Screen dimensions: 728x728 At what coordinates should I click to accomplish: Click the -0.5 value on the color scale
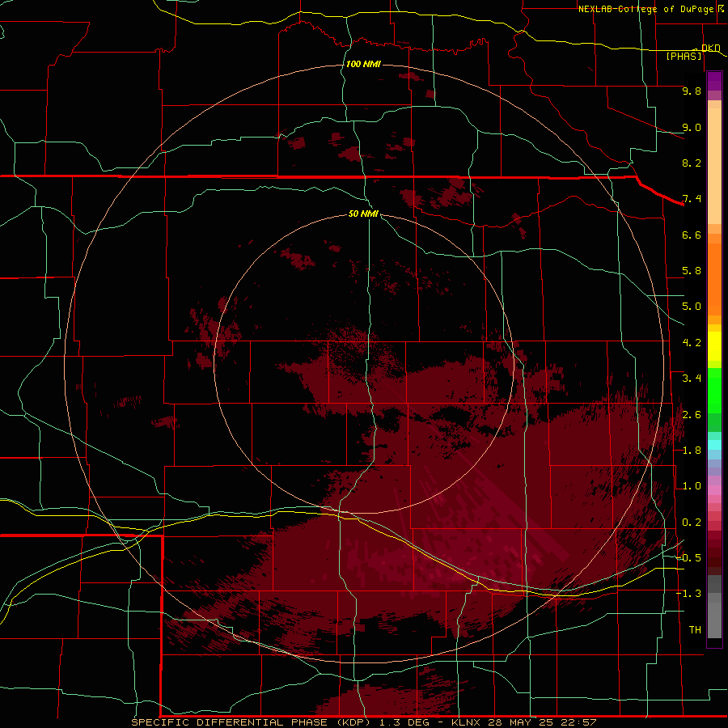[688, 558]
